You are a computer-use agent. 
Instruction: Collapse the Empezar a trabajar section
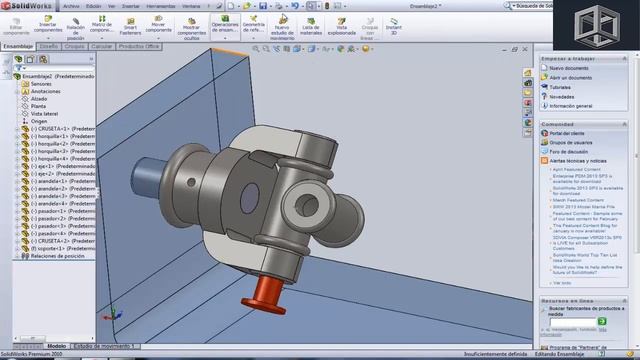coord(624,59)
